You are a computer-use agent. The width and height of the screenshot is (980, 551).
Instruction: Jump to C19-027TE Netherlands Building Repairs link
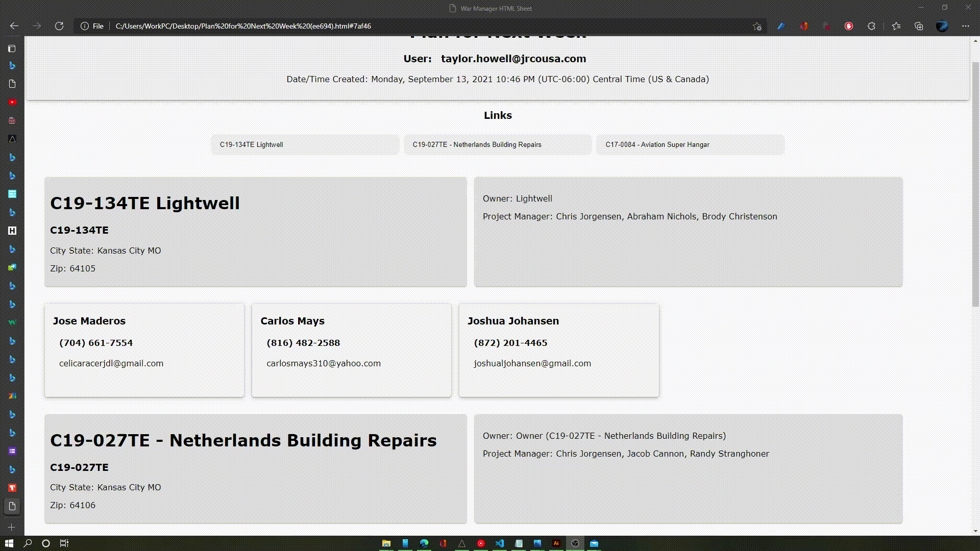coord(498,144)
